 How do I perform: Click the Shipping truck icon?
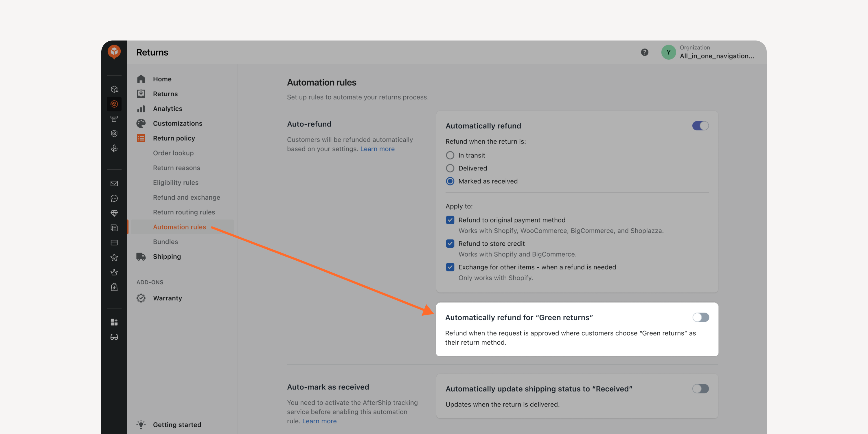(141, 256)
